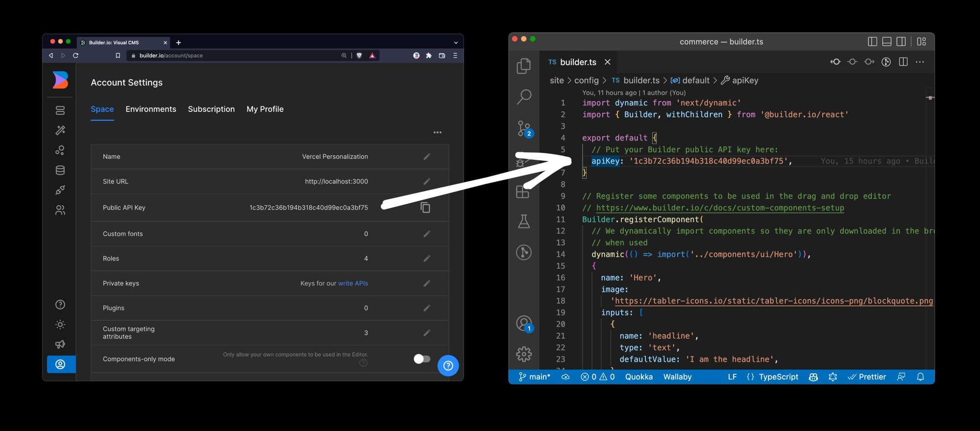
Task: Click main* branch in status bar
Action: click(x=535, y=377)
